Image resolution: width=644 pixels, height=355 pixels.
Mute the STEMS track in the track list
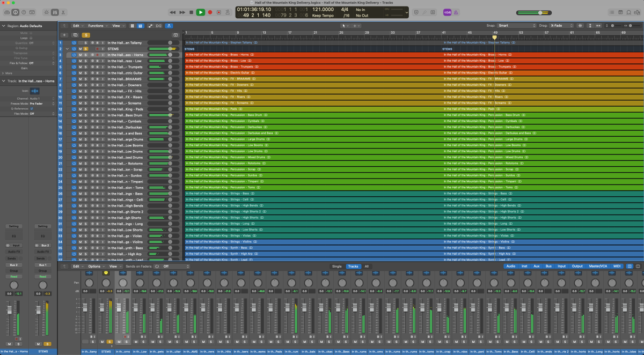point(80,49)
